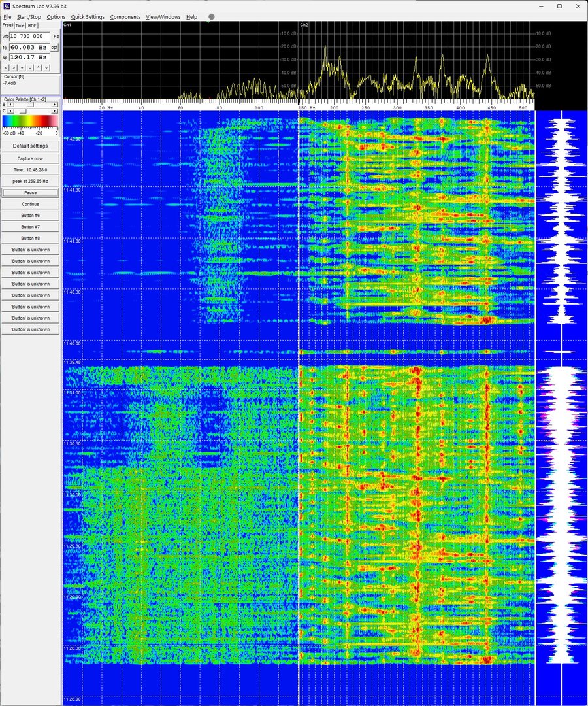Click the 'opt' button beside fc
This screenshot has width=588, height=706.
pyautogui.click(x=55, y=47)
